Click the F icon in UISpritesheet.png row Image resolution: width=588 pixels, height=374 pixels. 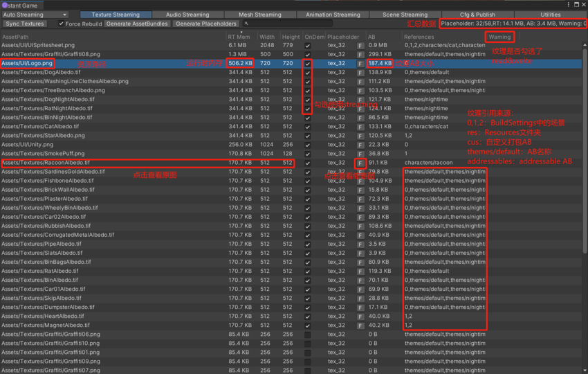tap(360, 46)
